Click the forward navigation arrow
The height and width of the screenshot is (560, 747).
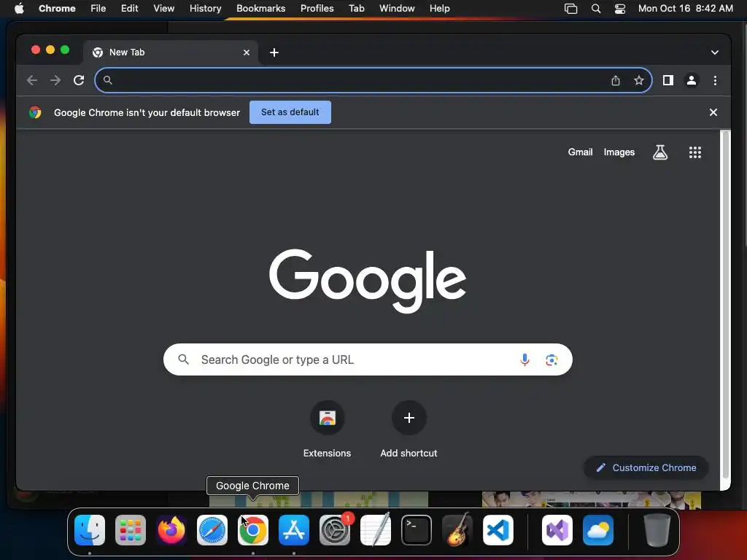[55, 80]
